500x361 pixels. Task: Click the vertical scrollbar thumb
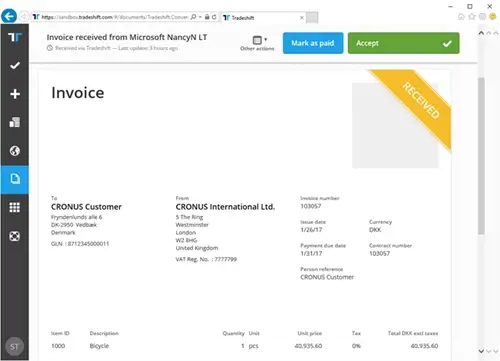481,156
